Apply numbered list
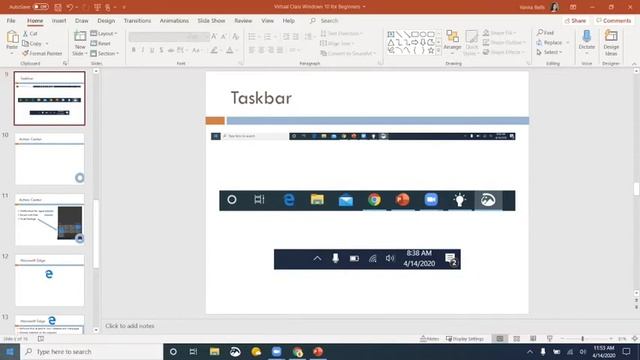This screenshot has width=640, height=360. pos(267,37)
